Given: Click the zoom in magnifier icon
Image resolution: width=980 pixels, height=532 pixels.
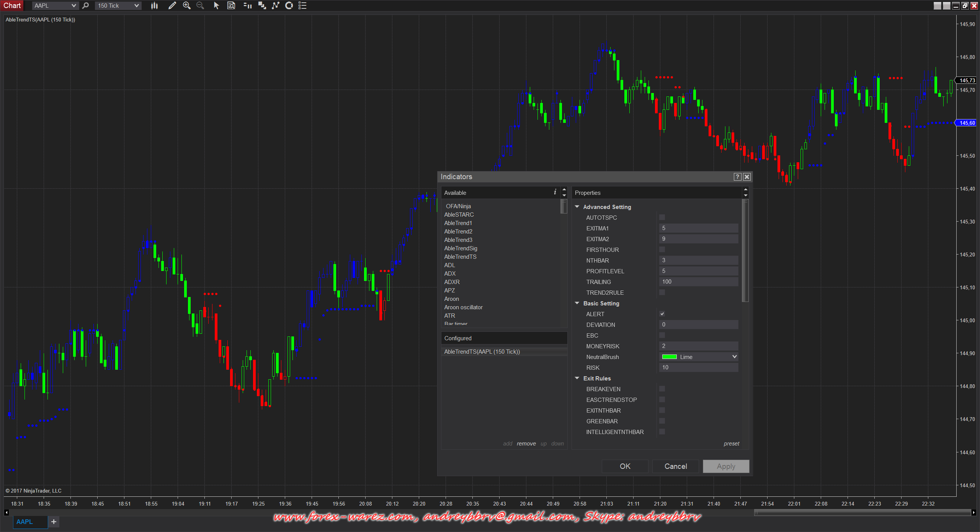Looking at the screenshot, I should tap(186, 5).
